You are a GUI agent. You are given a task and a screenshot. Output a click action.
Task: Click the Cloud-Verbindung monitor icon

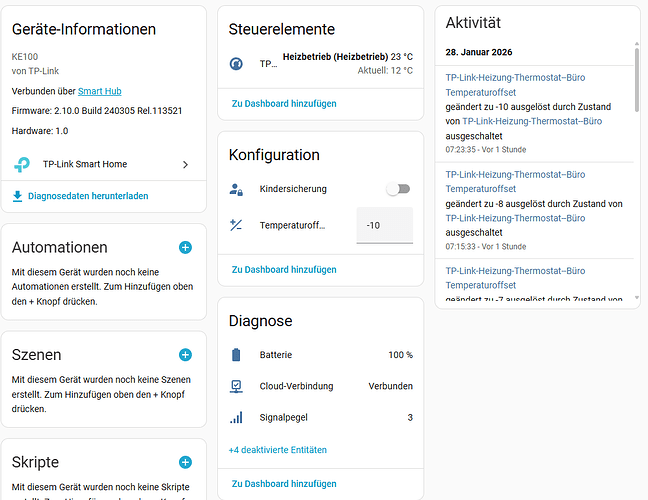(x=236, y=386)
